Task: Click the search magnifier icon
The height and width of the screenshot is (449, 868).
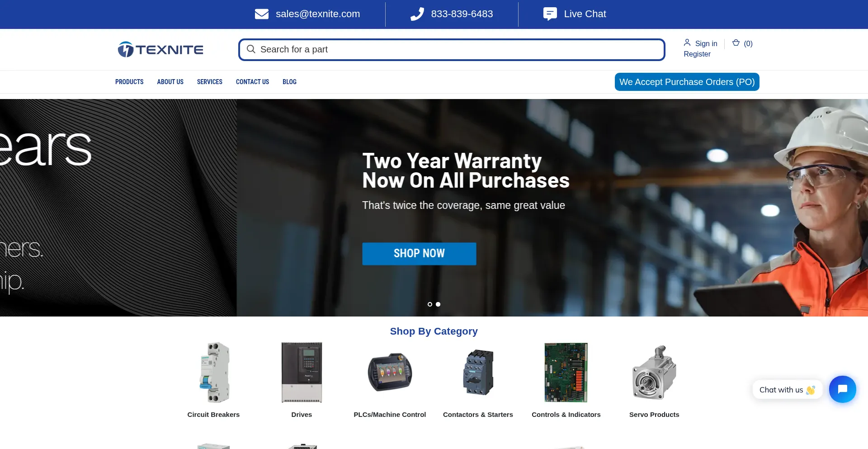Action: [251, 49]
